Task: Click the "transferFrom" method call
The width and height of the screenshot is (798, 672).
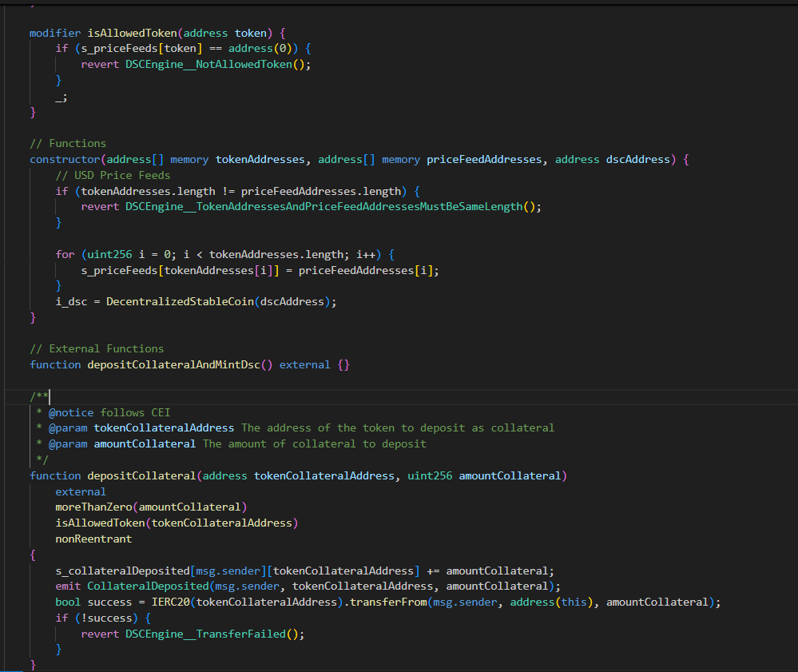Action: (x=388, y=602)
